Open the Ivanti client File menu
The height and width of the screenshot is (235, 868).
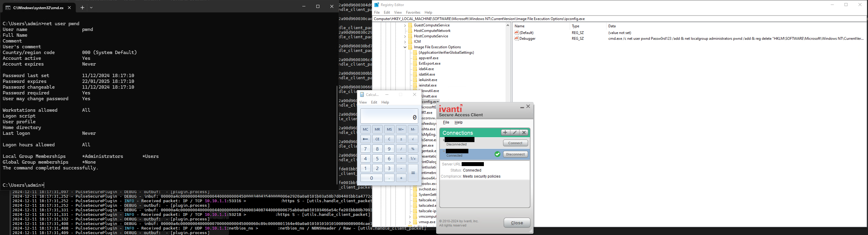click(x=446, y=123)
